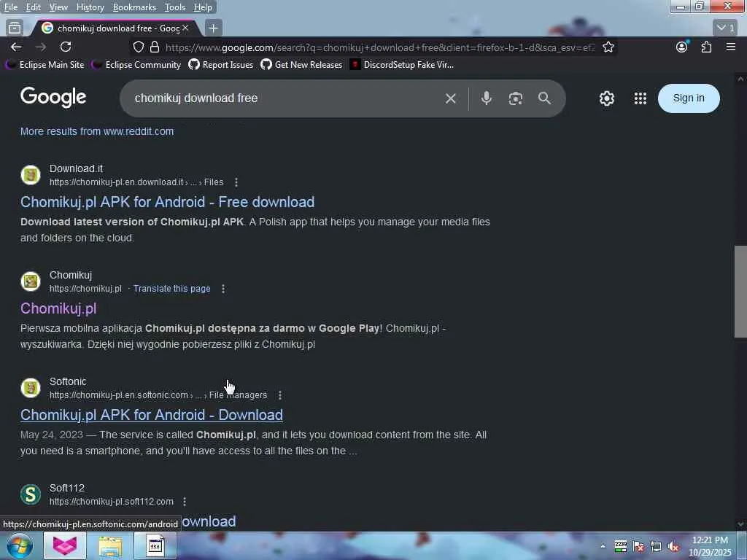Open a new tab with plus button
Screen dimensions: 747x560
[x=214, y=28]
